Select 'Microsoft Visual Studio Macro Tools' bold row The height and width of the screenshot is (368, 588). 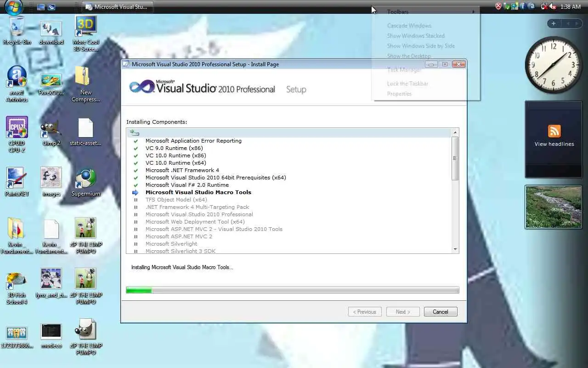198,192
